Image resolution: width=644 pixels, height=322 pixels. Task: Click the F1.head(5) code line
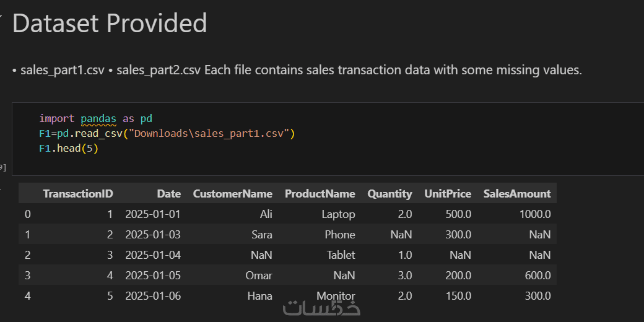68,149
